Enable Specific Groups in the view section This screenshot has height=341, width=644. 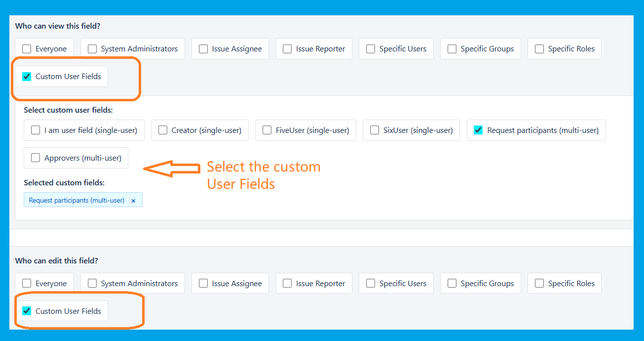[x=452, y=49]
